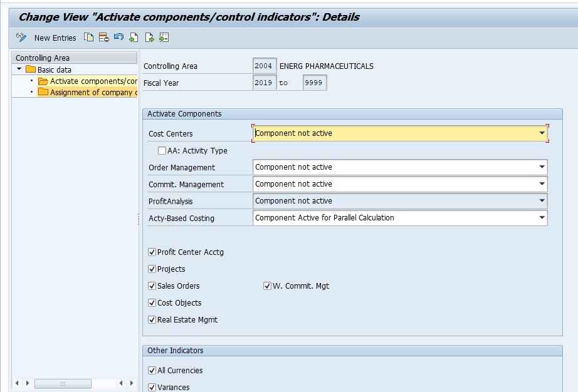Screen dimensions: 578x392
Task: Click the New Entries button
Action: (x=55, y=38)
